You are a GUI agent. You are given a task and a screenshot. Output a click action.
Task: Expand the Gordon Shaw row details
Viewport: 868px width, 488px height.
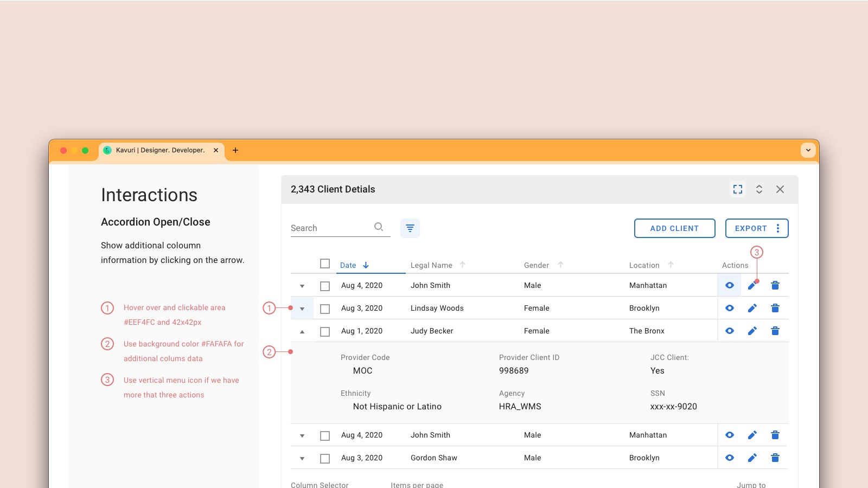point(302,459)
